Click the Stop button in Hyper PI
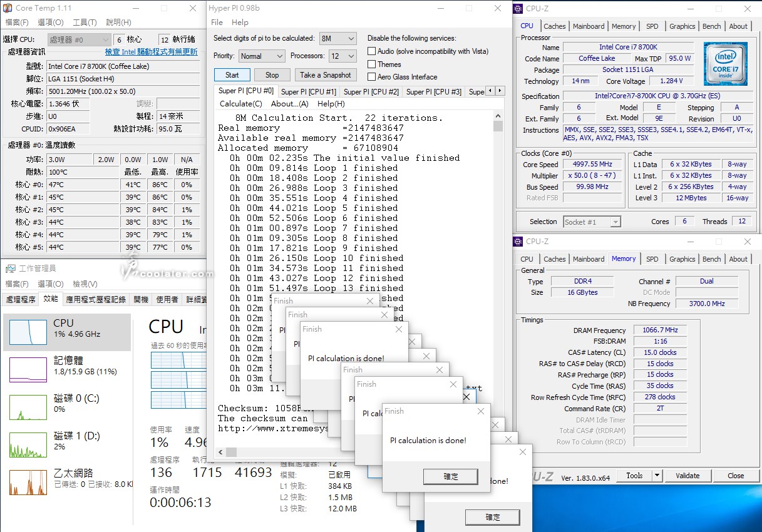Image resolution: width=762 pixels, height=532 pixels. (272, 74)
